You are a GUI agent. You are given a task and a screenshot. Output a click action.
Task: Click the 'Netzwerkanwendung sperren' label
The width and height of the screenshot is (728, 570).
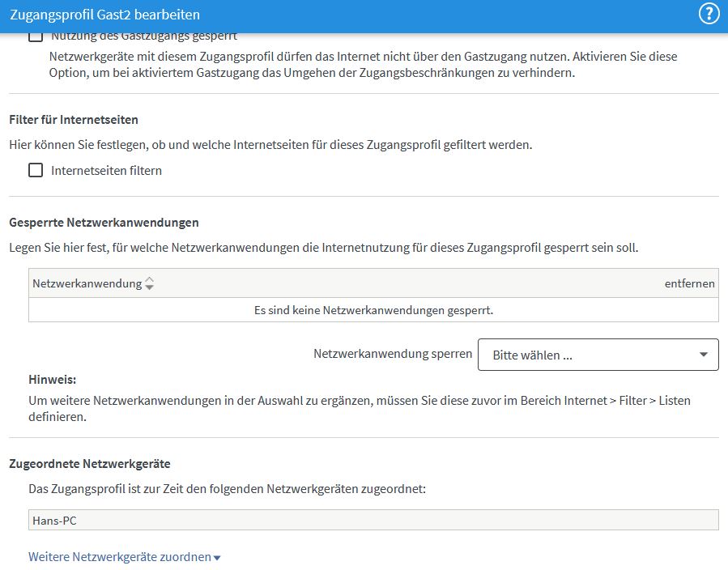393,354
